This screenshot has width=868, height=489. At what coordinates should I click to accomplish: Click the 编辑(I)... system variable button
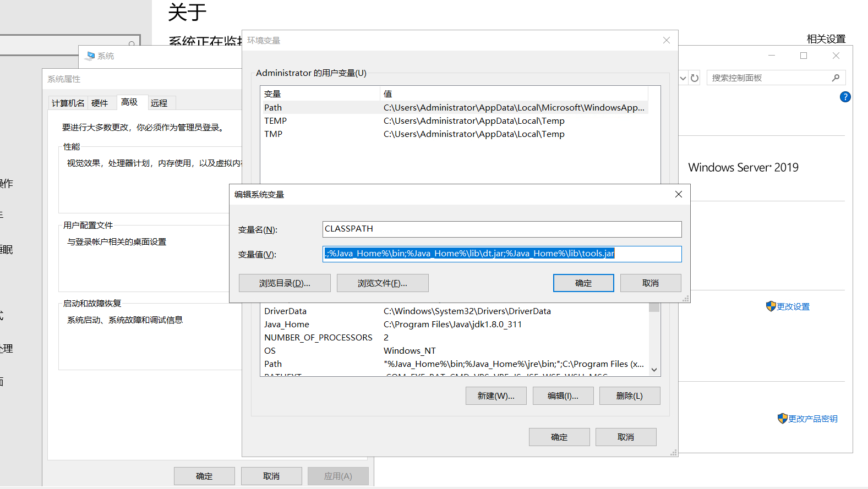pos(563,395)
